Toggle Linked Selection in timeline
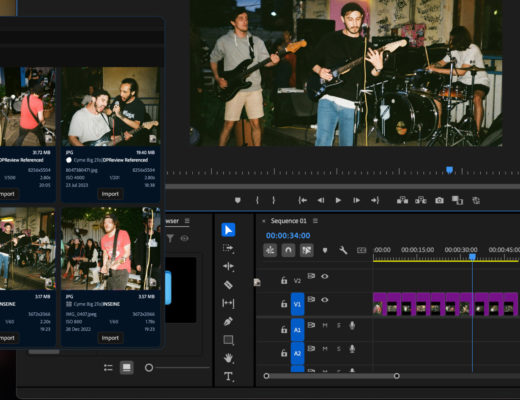520x400 pixels. pos(307,250)
